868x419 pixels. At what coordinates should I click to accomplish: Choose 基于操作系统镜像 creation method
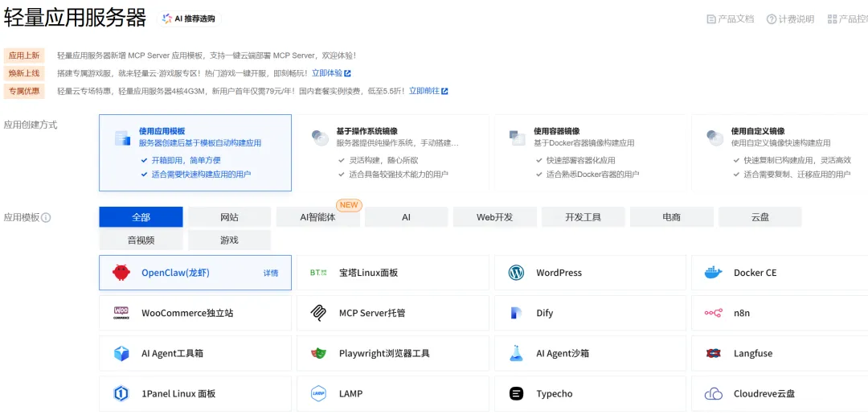393,153
